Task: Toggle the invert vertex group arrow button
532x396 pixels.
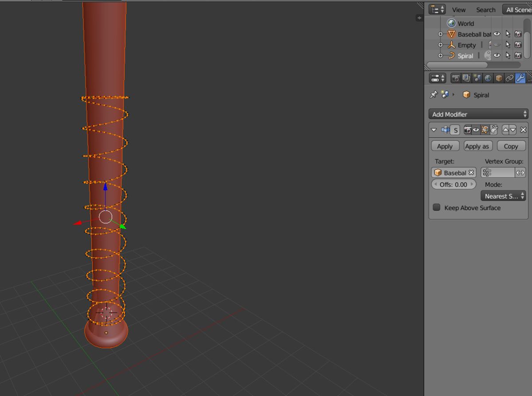Action: coord(520,173)
